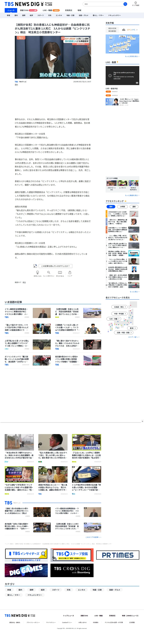Screen dimensions: 144x644
Task: Expand tomorrow's Tokyo weather forecast chevron
Action: [137, 30]
